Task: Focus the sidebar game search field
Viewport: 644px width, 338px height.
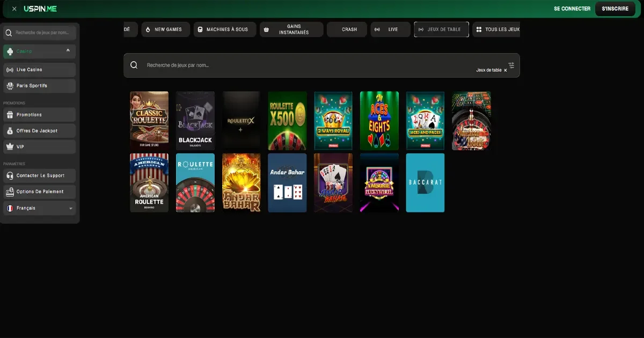Action: (x=40, y=33)
